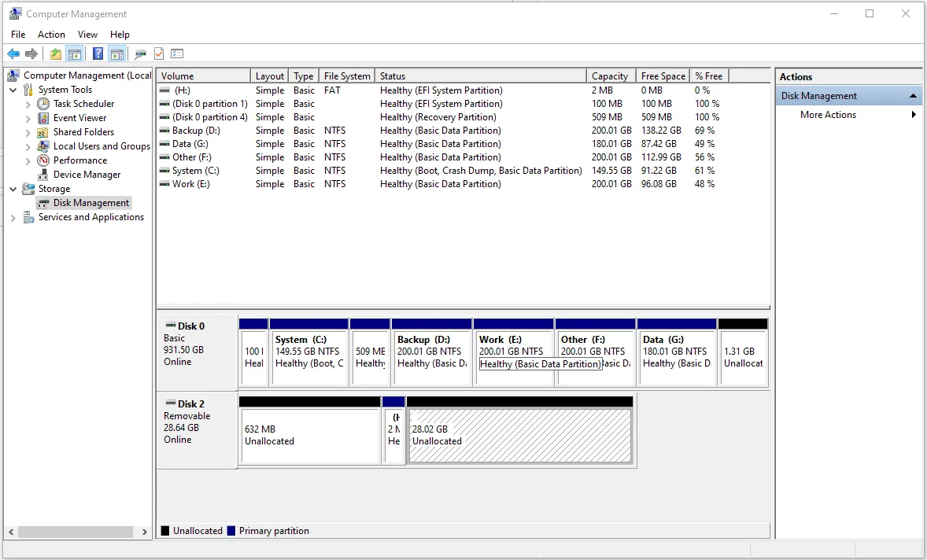This screenshot has height=560, width=927.
Task: Sort by the Volume column header
Action: [203, 76]
